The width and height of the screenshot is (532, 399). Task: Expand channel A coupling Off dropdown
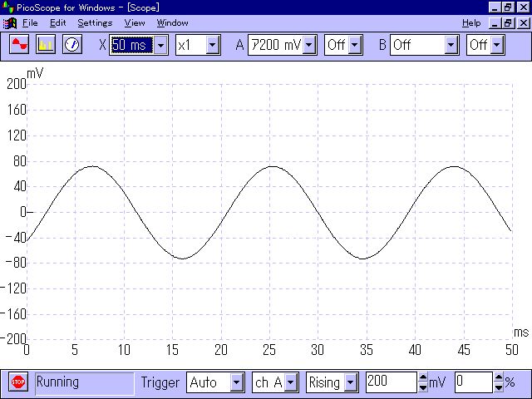(x=355, y=45)
